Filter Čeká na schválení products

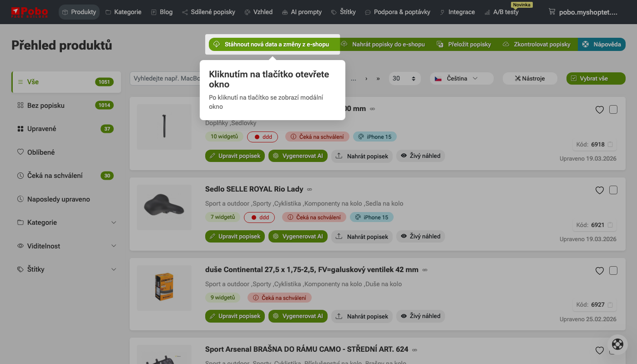pyautogui.click(x=66, y=176)
